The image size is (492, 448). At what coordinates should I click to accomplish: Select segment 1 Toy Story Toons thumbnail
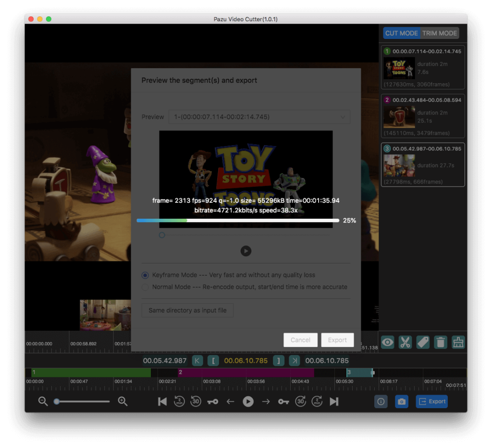(399, 68)
